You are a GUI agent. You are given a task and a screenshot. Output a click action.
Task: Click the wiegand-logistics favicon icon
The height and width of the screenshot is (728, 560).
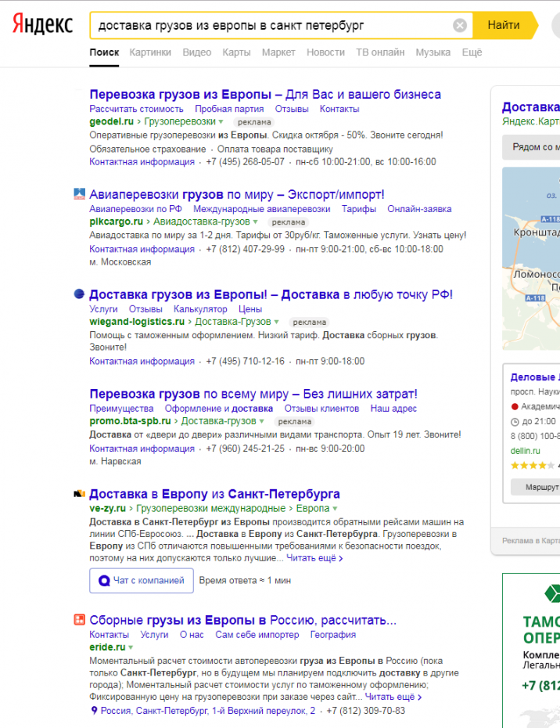coord(79,294)
